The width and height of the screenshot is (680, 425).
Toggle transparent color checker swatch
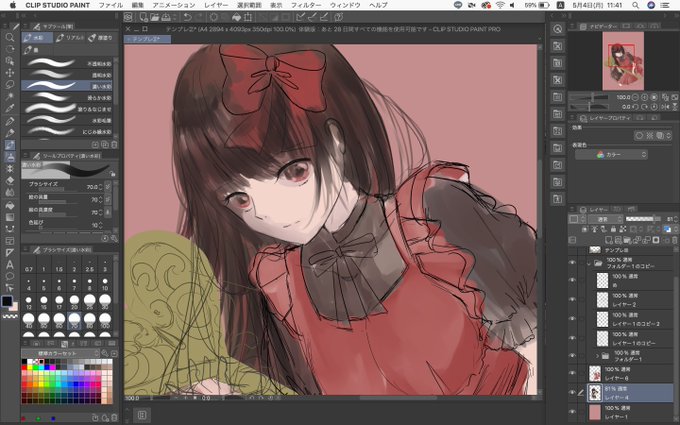click(x=10, y=316)
